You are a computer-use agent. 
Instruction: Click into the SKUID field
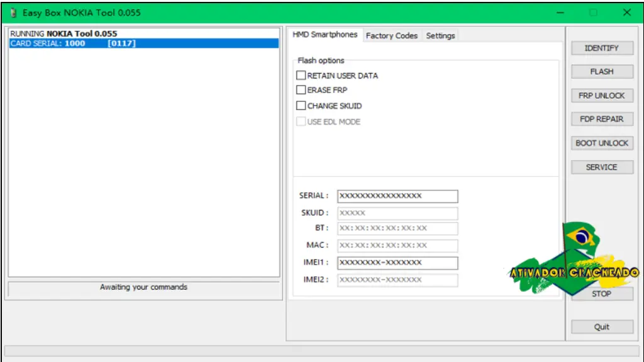coord(397,213)
